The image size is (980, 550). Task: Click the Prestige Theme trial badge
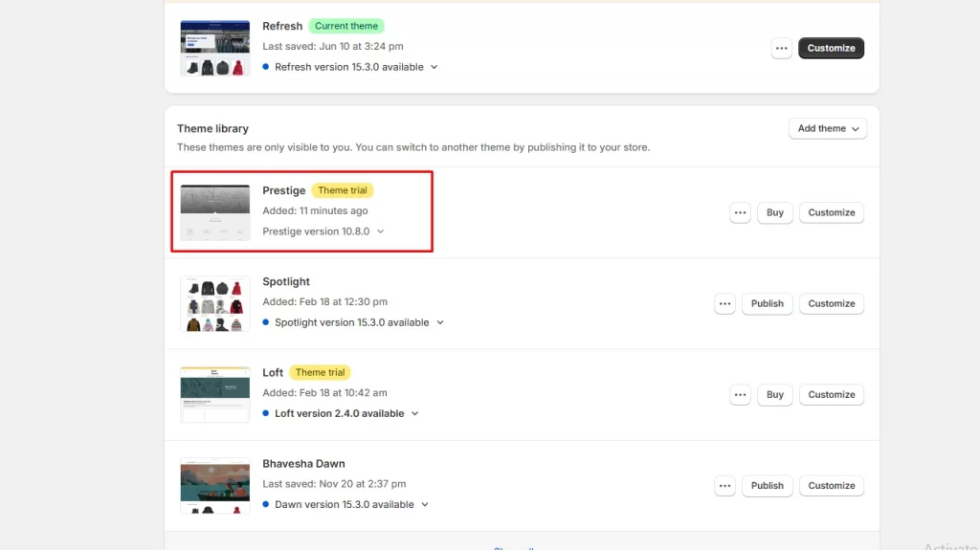tap(343, 190)
